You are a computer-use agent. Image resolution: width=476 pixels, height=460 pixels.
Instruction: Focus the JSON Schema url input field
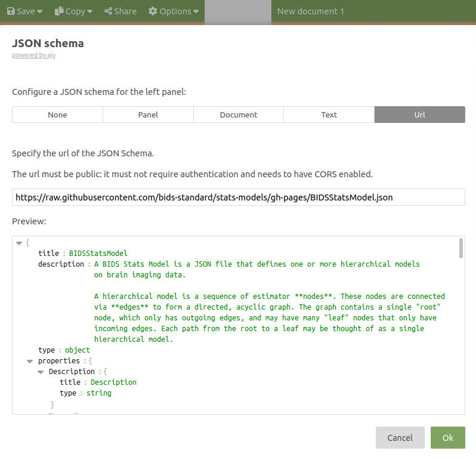[x=238, y=197]
